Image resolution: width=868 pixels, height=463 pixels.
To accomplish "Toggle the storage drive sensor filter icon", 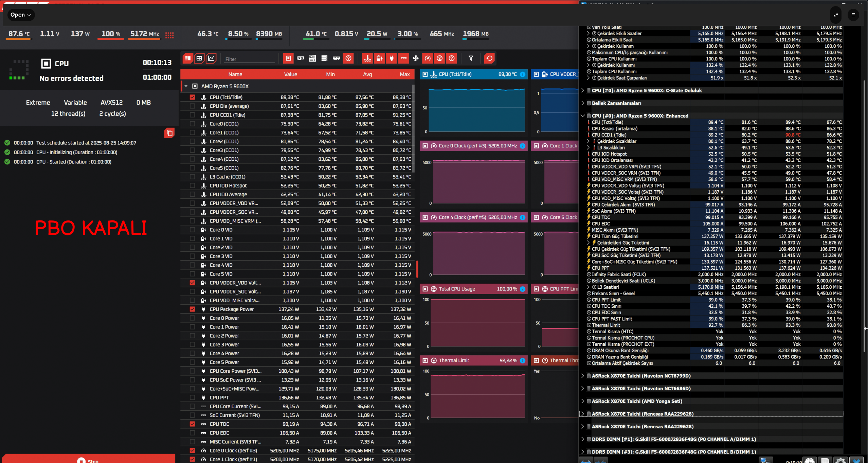I will coord(324,58).
